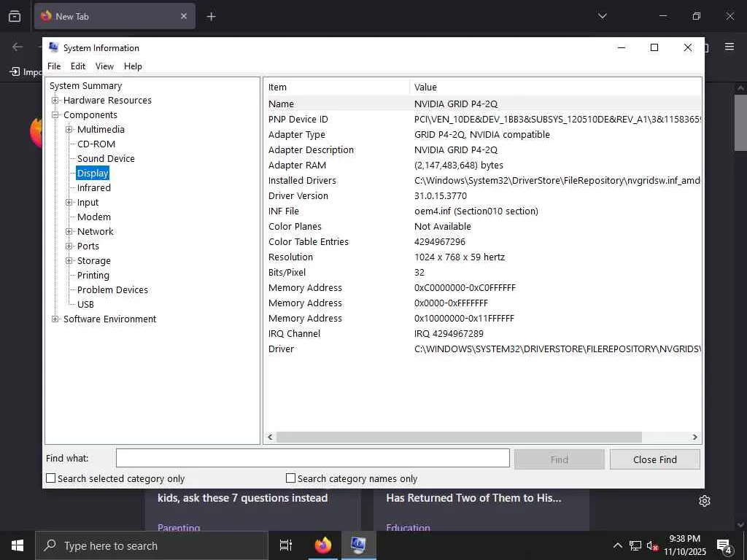
Task: Open a new Firefox tab with plus
Action: 211,17
